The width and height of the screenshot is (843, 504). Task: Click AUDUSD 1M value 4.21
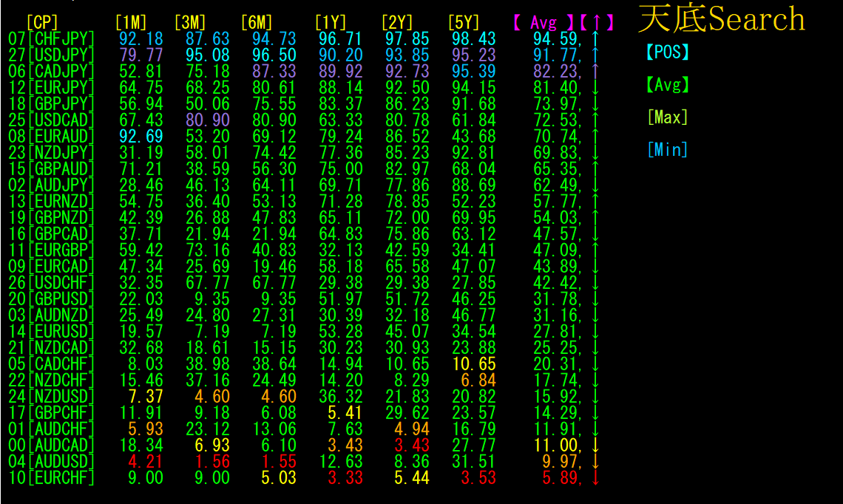pyautogui.click(x=145, y=462)
